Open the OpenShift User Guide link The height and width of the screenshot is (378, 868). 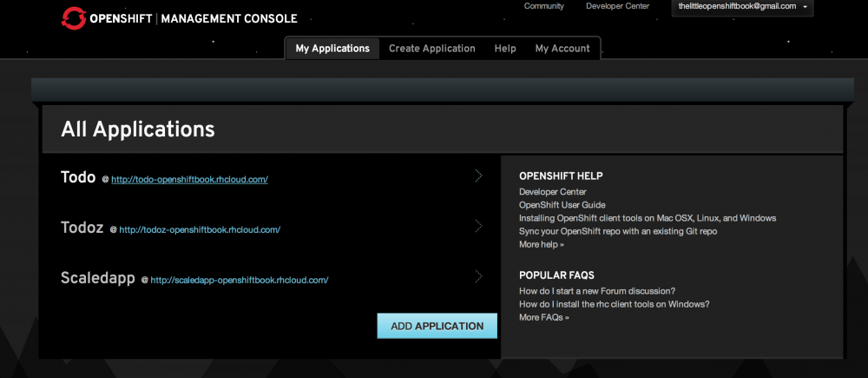[x=562, y=205]
